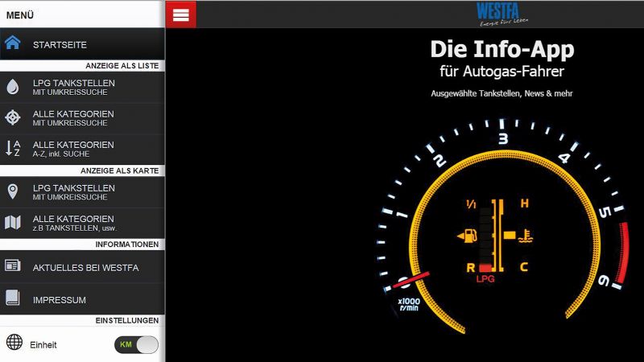The width and height of the screenshot is (644, 362).
Task: Click the tachometer gauge image
Action: coord(503,226)
